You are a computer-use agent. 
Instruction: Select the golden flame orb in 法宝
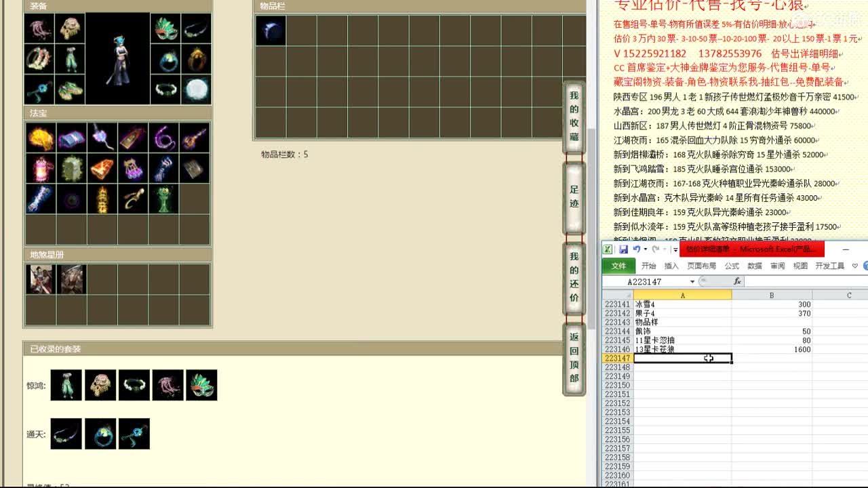click(41, 138)
